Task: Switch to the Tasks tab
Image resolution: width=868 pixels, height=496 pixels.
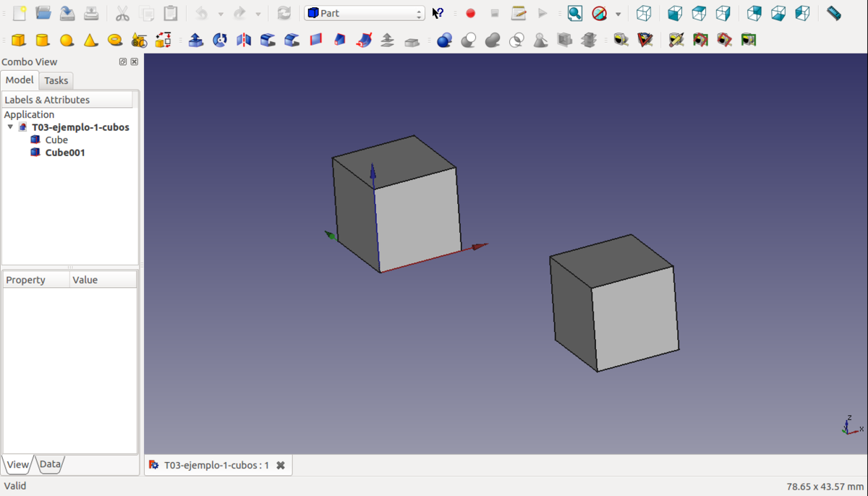Action: click(x=56, y=80)
